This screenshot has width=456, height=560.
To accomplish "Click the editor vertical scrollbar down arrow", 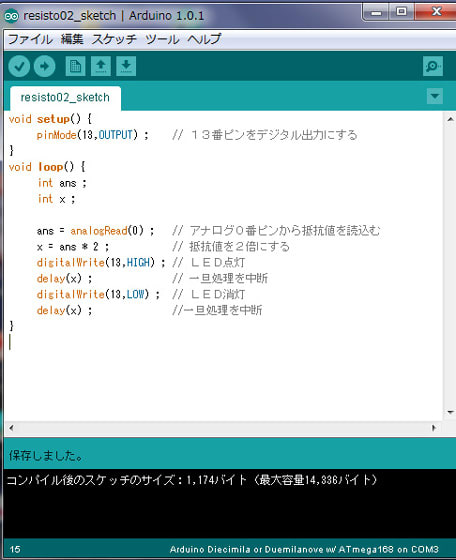I will pyautogui.click(x=450, y=412).
